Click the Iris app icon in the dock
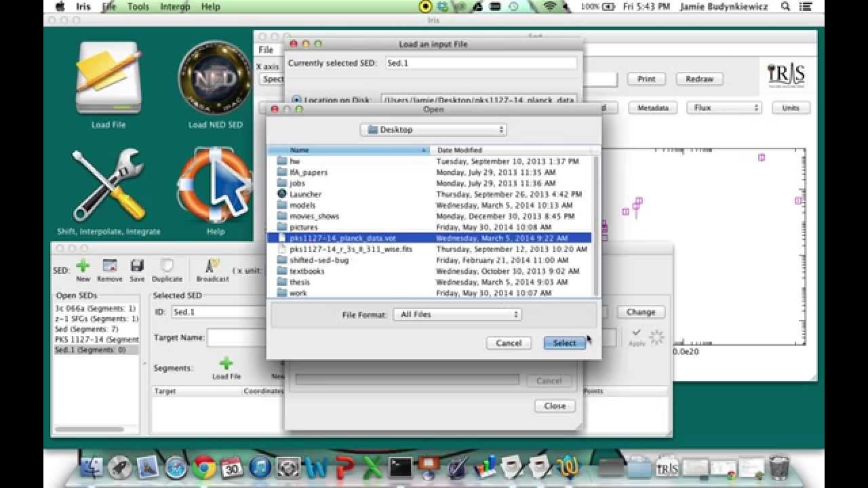 667,467
